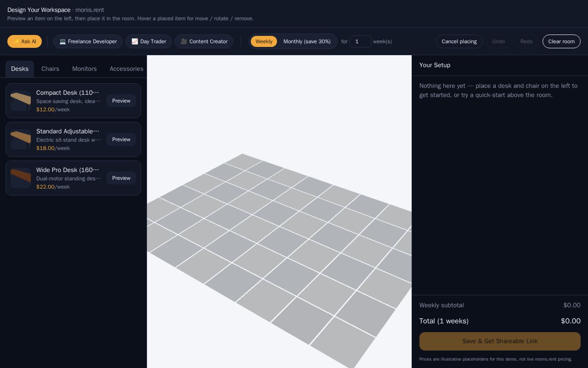This screenshot has height=368, width=588.
Task: Preview the Compact Desk
Action: click(x=121, y=101)
